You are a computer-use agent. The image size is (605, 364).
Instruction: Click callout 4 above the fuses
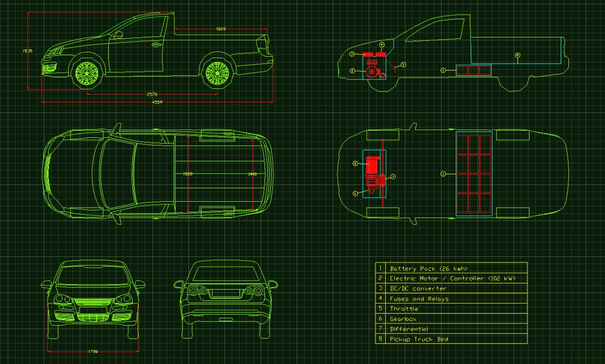pos(382,45)
